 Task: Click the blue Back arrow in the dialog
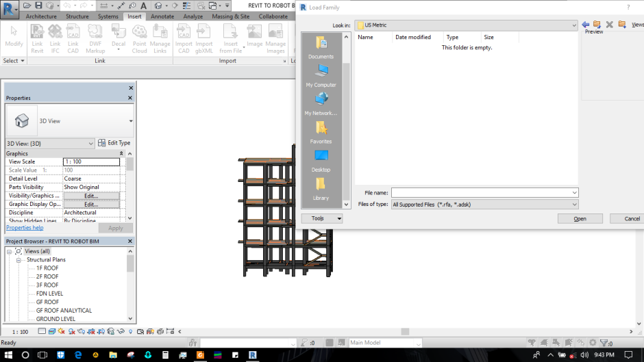click(586, 25)
